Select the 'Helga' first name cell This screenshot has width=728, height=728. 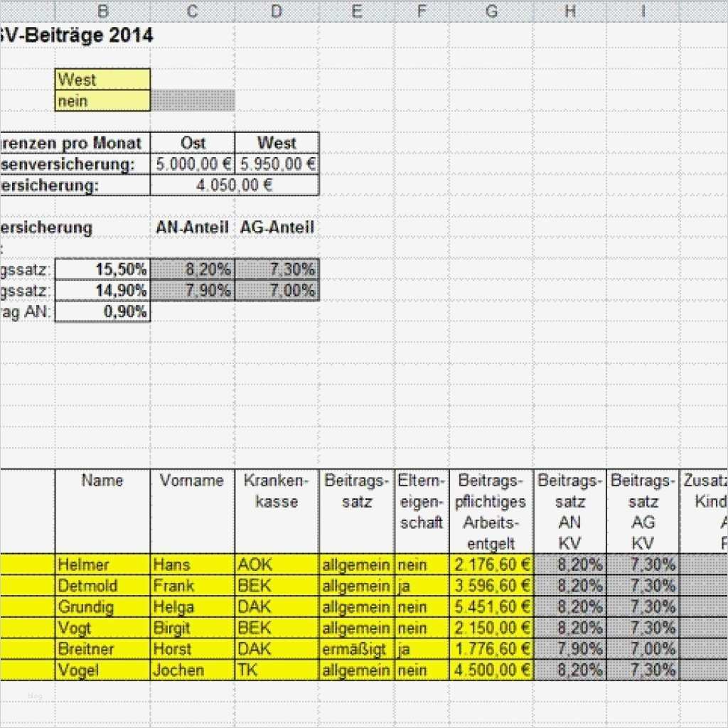coord(193,607)
